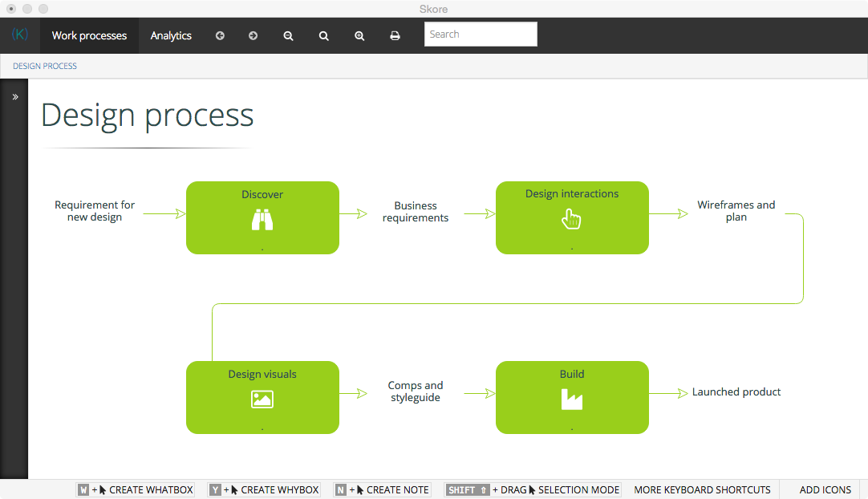Select the Requirement for new design label
This screenshot has width=868, height=499.
coord(95,211)
